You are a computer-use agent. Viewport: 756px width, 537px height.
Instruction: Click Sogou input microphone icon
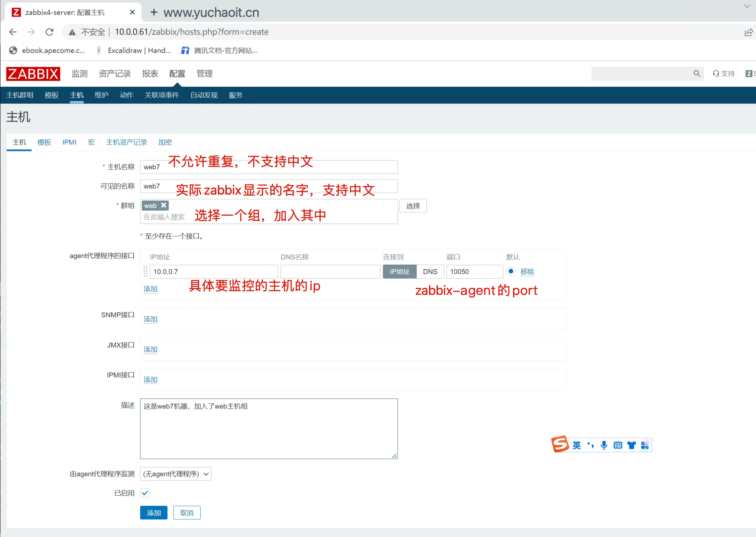point(604,445)
